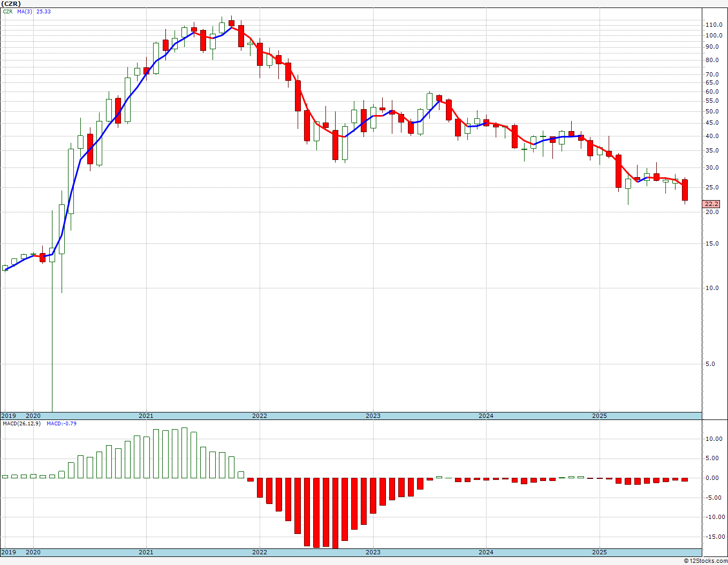The height and width of the screenshot is (565, 728).
Task: Click 2023 on the MACD panel time axis
Action: click(x=373, y=552)
